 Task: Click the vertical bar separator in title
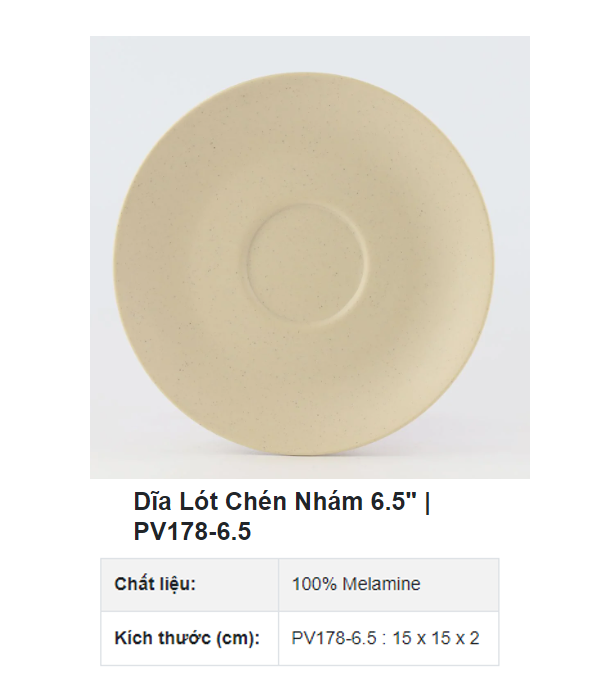[x=427, y=503]
